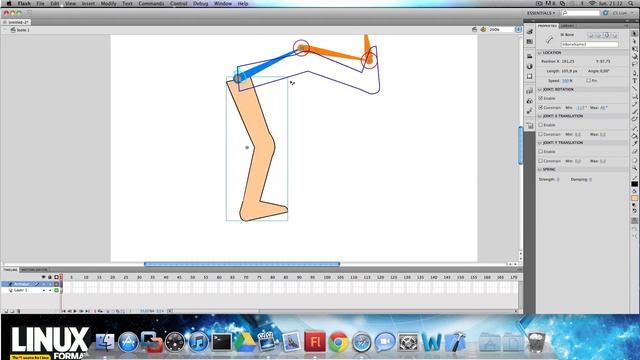Select the Deco tool
This screenshot has height=360, width=640.
(x=634, y=119)
